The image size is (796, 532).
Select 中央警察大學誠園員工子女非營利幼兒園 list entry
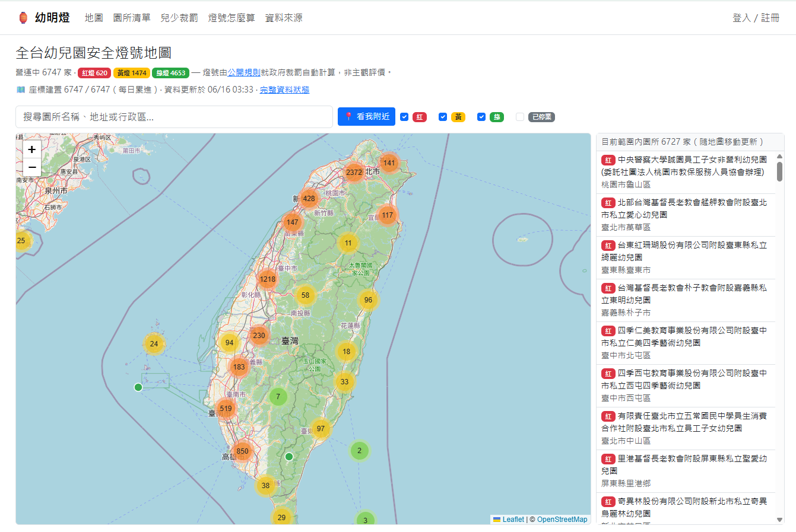click(x=686, y=172)
